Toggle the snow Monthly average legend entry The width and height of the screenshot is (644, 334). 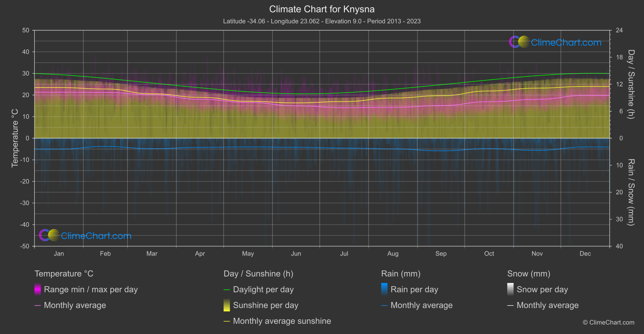pos(547,305)
